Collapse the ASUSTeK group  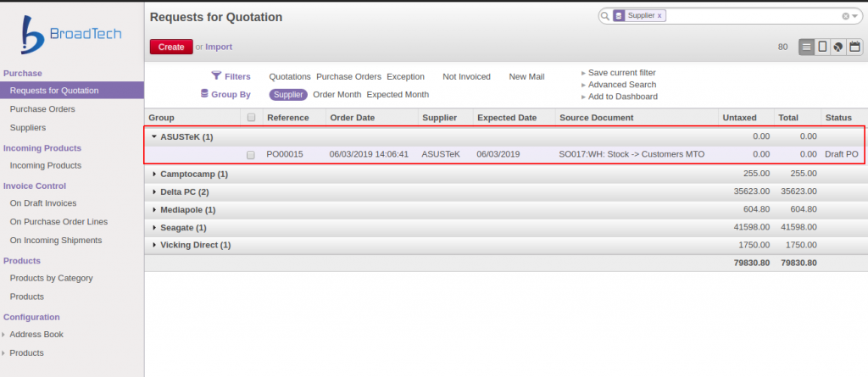[x=154, y=136]
